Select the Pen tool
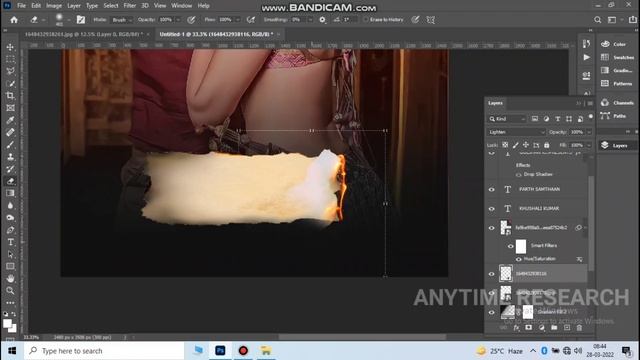640x360 pixels. tap(10, 230)
